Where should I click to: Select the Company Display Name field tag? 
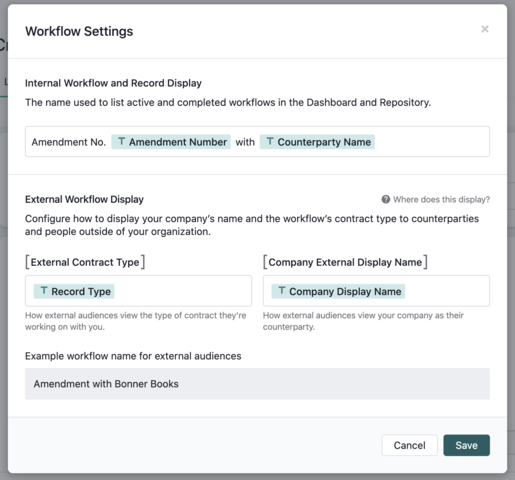338,291
